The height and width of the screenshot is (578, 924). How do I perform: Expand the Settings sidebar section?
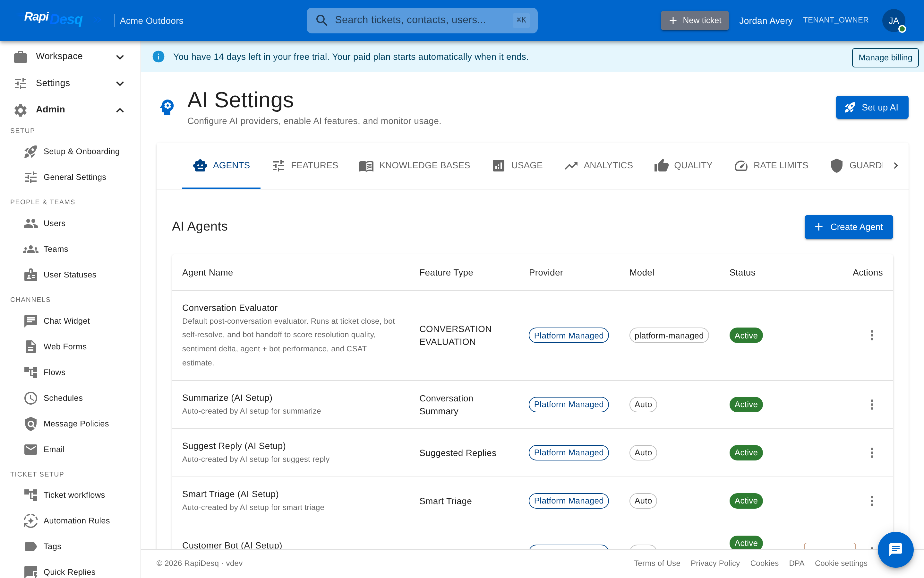coord(70,83)
